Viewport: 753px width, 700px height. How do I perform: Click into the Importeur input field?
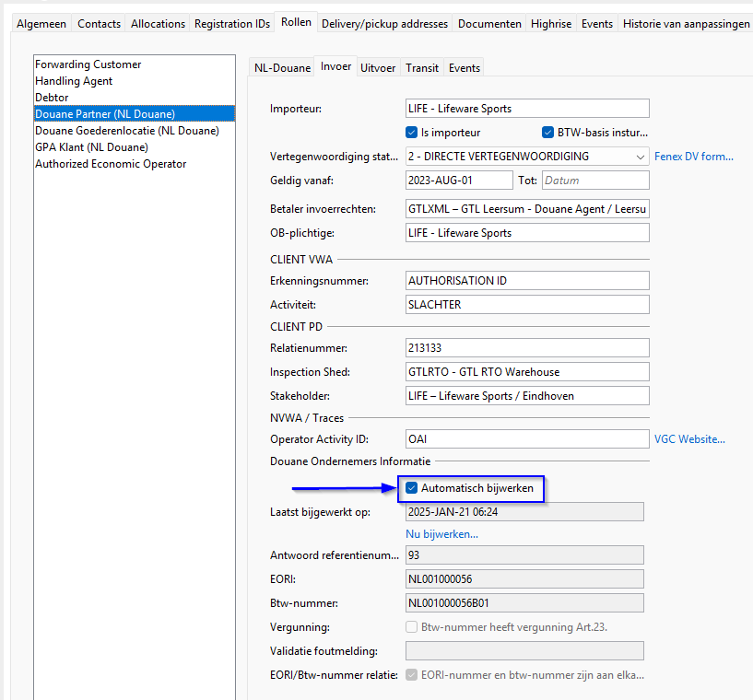(527, 109)
